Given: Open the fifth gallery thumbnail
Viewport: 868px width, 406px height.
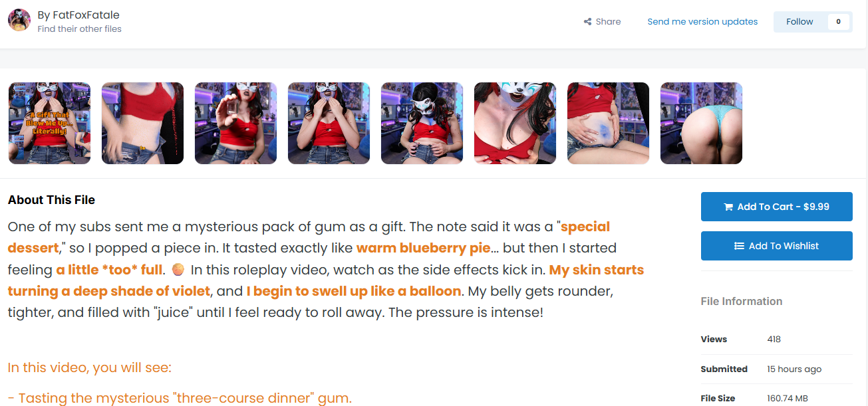Looking at the screenshot, I should coord(422,123).
